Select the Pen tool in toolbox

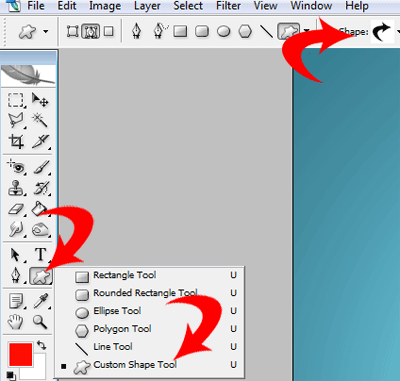16,276
